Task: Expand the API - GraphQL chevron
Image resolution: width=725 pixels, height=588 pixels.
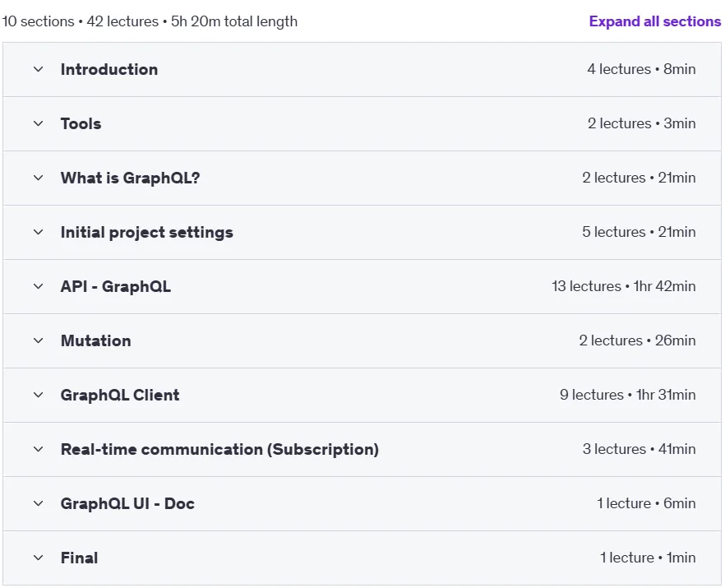Action: click(39, 286)
